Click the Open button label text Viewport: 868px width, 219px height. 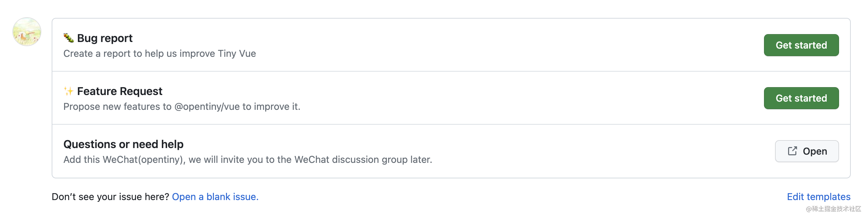815,151
